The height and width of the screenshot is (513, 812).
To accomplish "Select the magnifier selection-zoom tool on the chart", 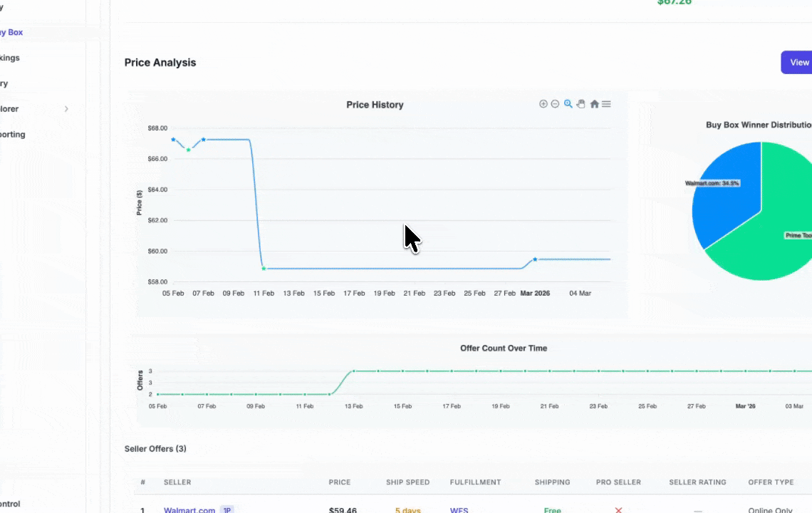I will [568, 104].
